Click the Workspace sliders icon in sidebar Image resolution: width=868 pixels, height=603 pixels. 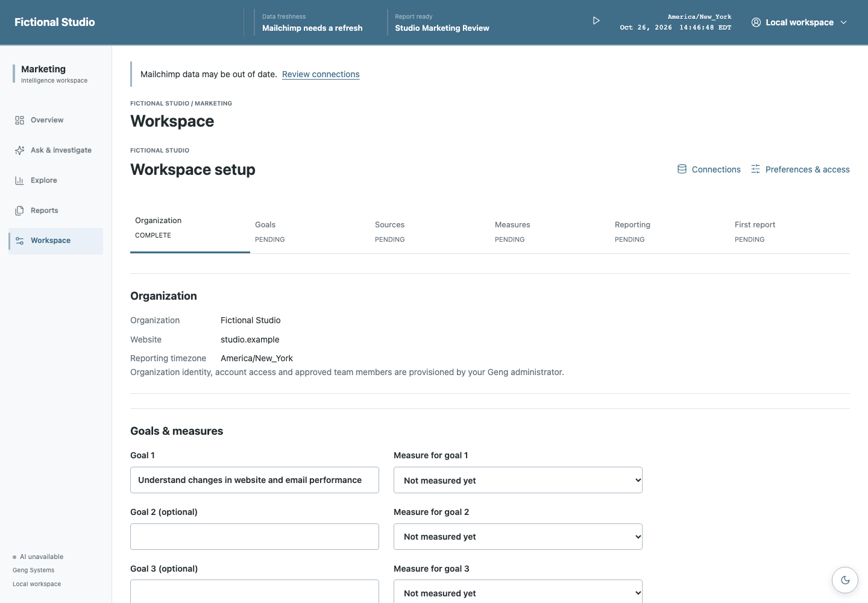tap(19, 241)
